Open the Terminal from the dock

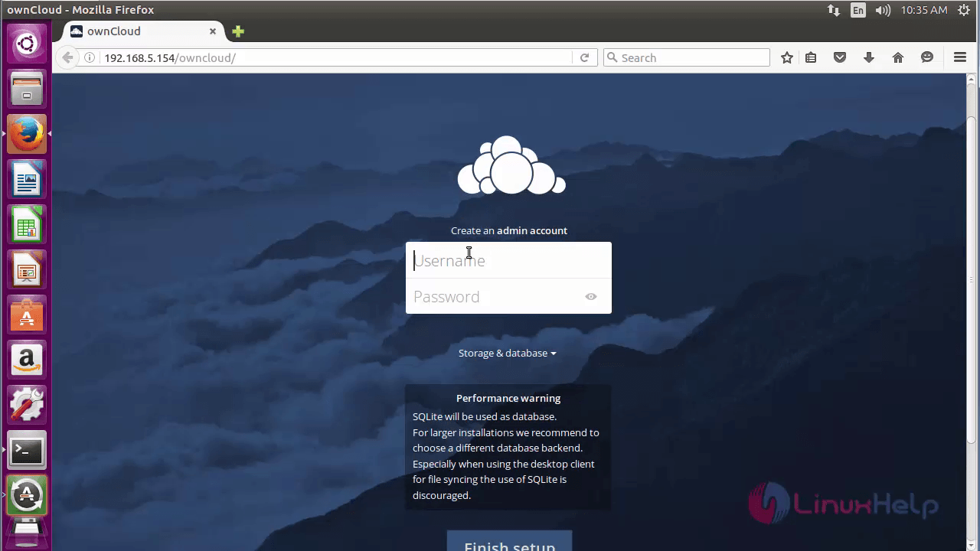point(27,450)
